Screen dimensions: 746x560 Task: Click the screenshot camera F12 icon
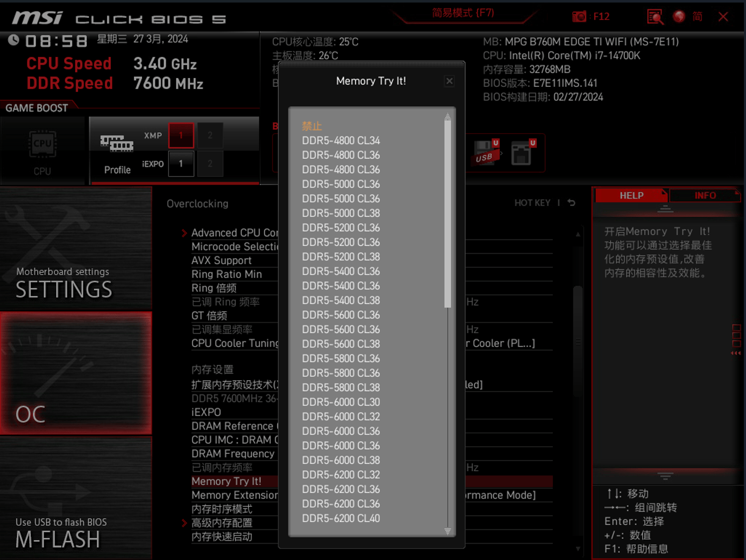tap(579, 16)
